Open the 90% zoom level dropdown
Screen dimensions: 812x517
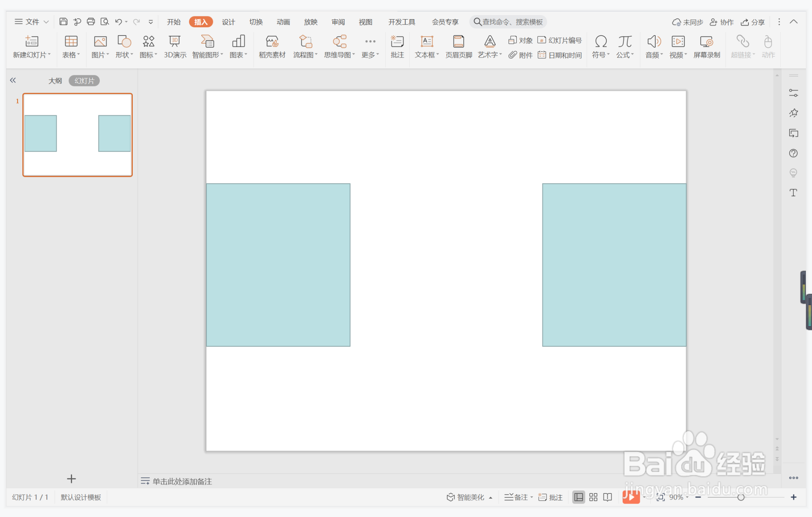[x=679, y=497]
